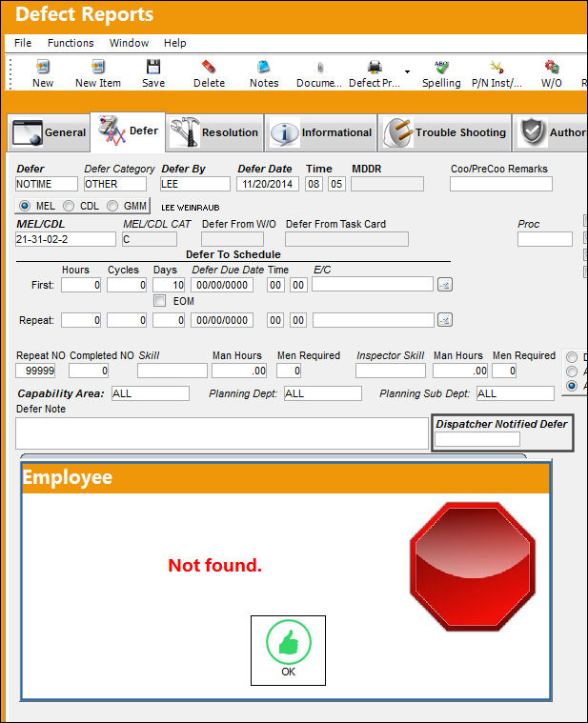This screenshot has height=723, width=588.
Task: Click the Capability Area field
Action: [151, 393]
